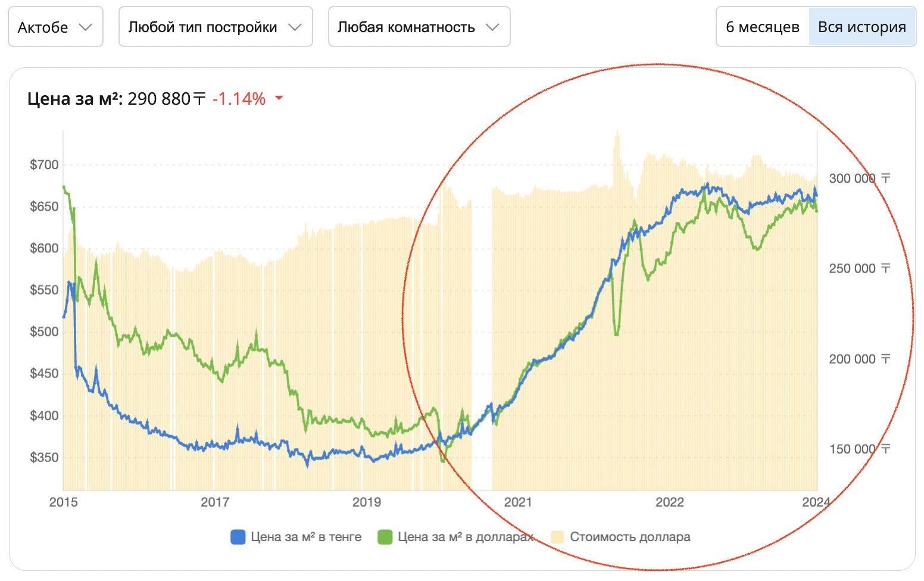Click the Стоимость доллара legend label
924x581 pixels.
[x=630, y=537]
